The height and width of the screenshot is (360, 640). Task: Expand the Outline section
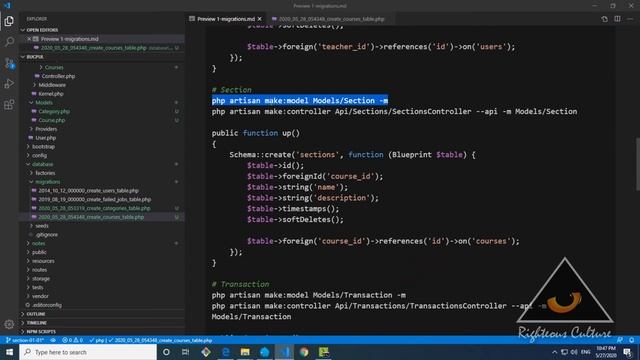pos(36,314)
